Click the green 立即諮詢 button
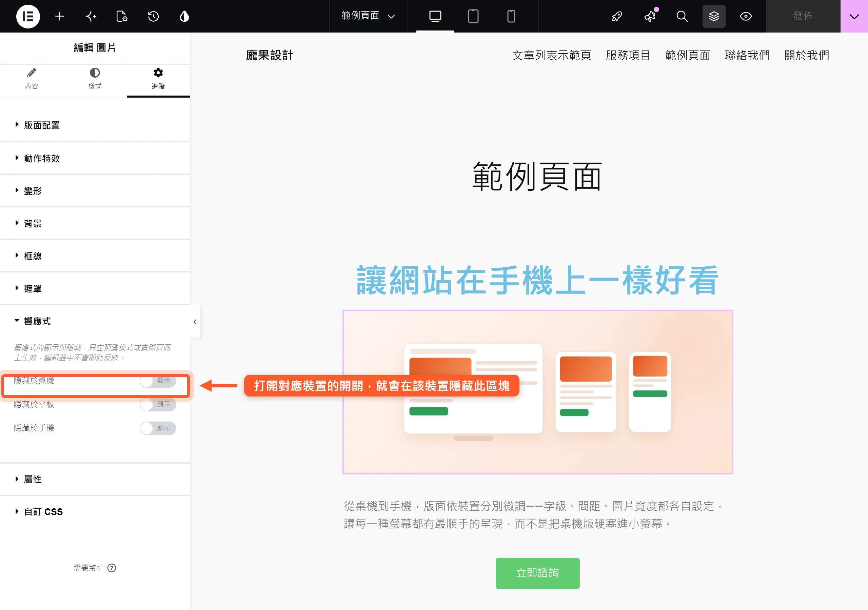The width and height of the screenshot is (868, 610). point(538,573)
